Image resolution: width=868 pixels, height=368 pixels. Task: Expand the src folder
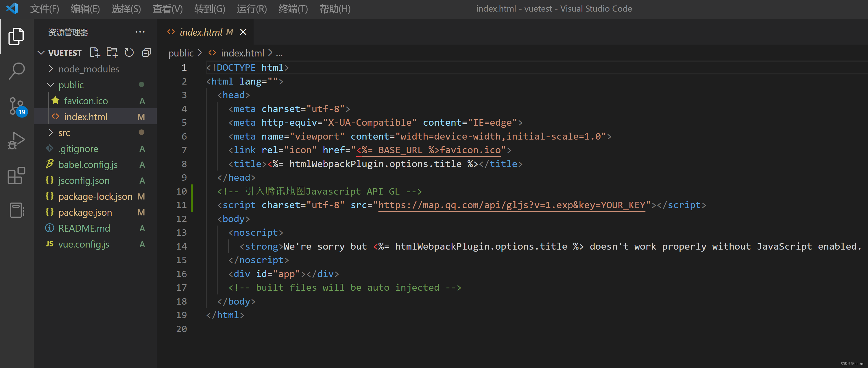(64, 133)
